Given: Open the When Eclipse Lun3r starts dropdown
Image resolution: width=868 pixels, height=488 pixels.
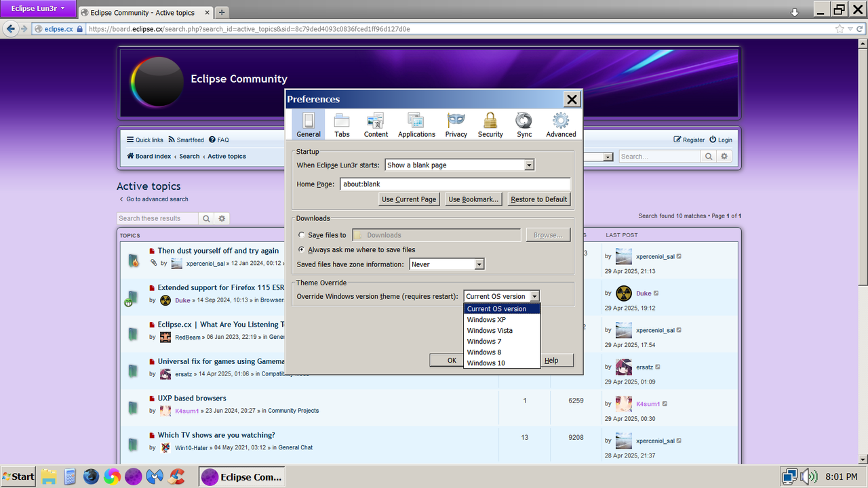Looking at the screenshot, I should tap(460, 165).
